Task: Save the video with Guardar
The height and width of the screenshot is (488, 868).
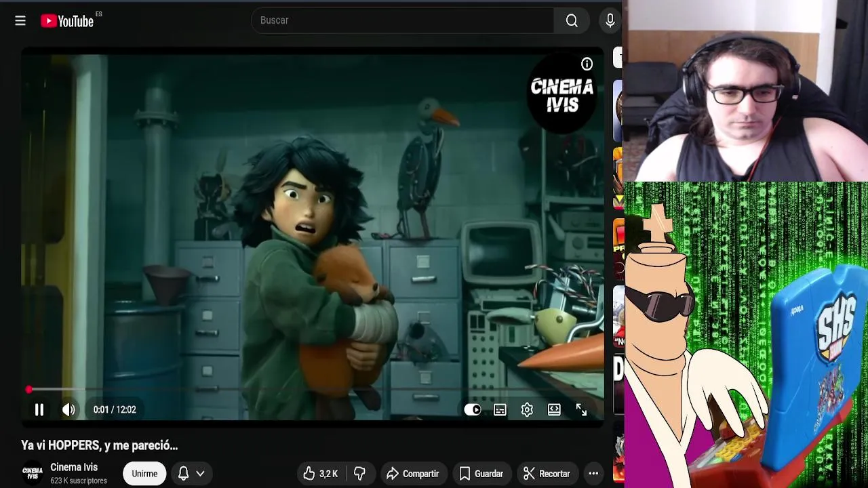Action: pyautogui.click(x=481, y=473)
